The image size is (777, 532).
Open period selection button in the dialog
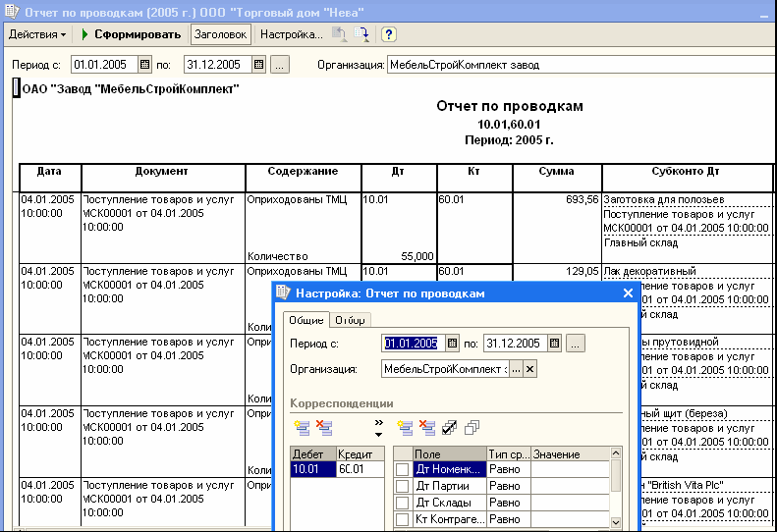(x=576, y=344)
